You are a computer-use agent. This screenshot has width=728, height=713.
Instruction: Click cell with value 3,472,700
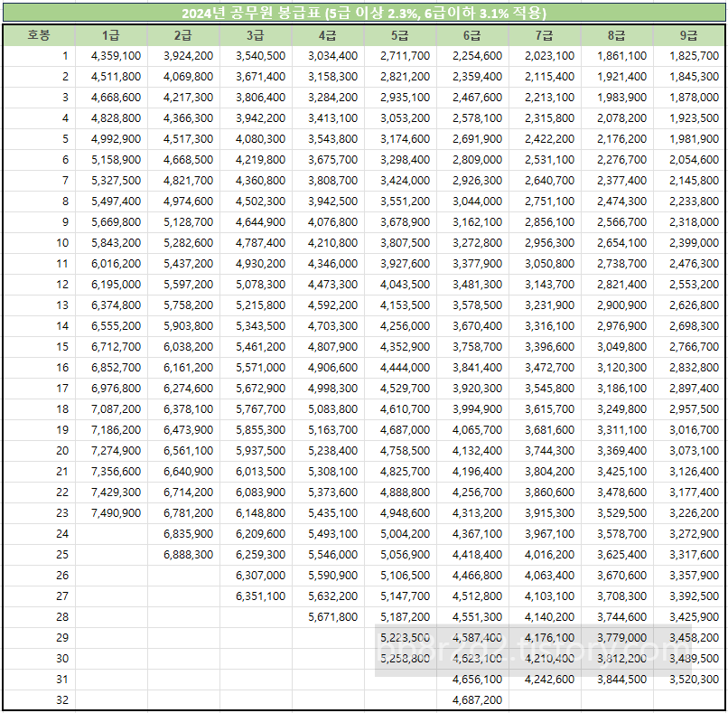coord(545,368)
